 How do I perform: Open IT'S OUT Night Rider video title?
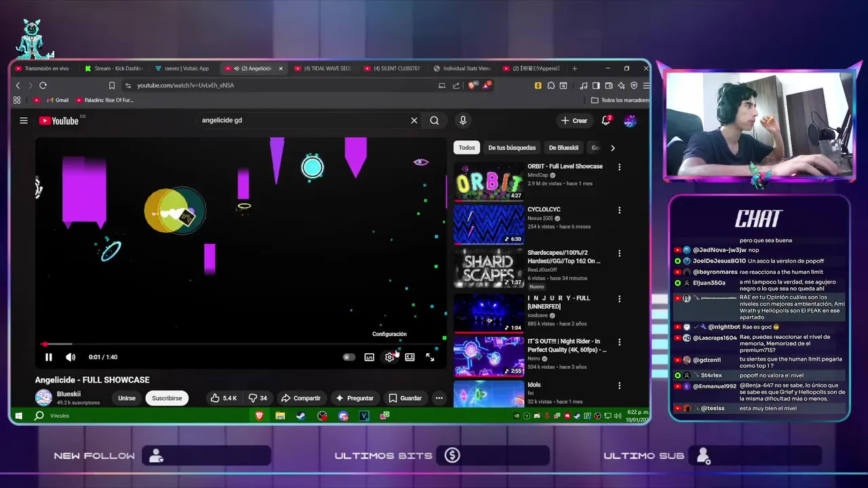click(x=567, y=346)
